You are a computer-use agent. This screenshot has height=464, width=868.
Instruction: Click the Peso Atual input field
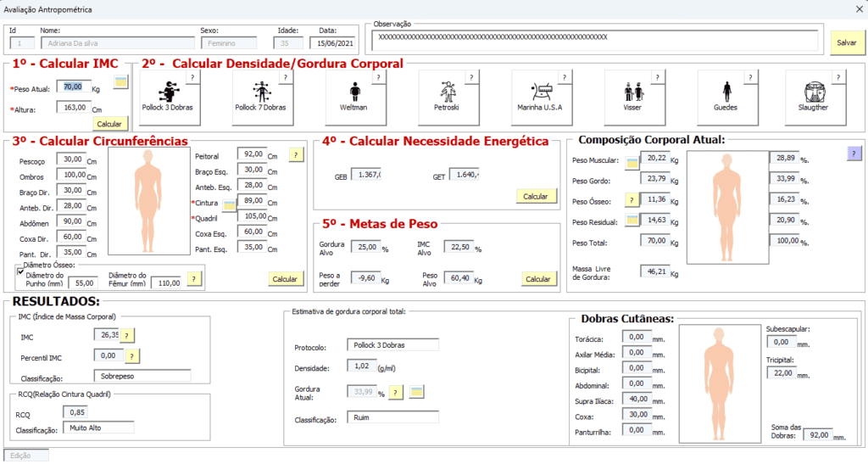[x=74, y=87]
